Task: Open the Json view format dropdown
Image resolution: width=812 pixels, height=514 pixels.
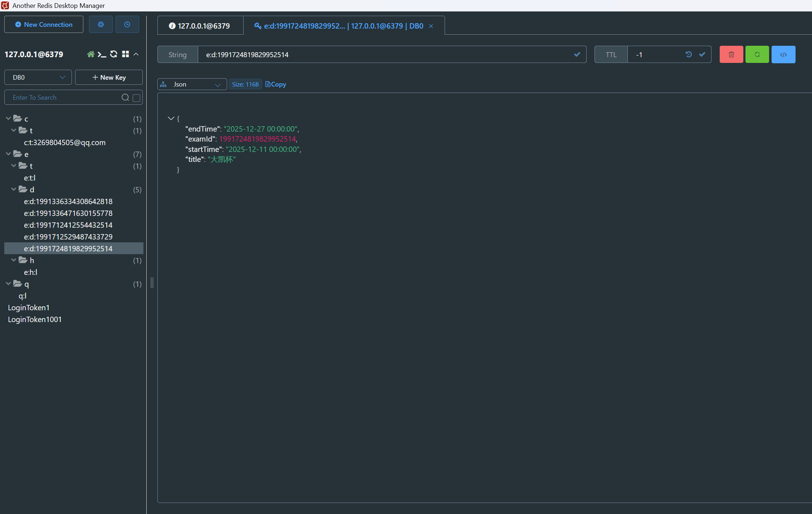Action: click(x=192, y=84)
